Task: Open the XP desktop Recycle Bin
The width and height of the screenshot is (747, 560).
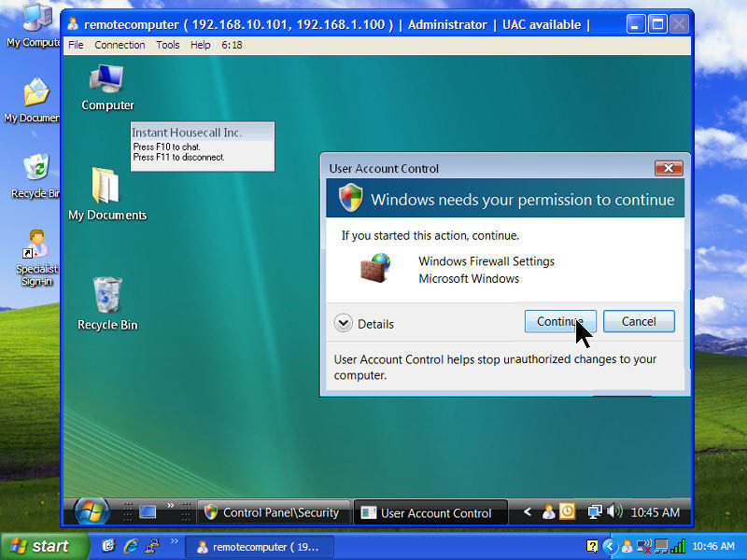Action: click(35, 176)
